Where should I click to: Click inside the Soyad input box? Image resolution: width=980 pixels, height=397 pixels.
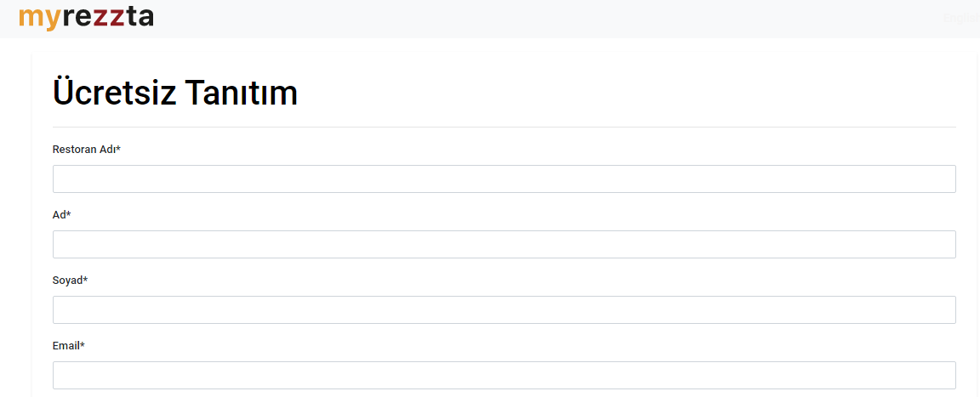(504, 310)
